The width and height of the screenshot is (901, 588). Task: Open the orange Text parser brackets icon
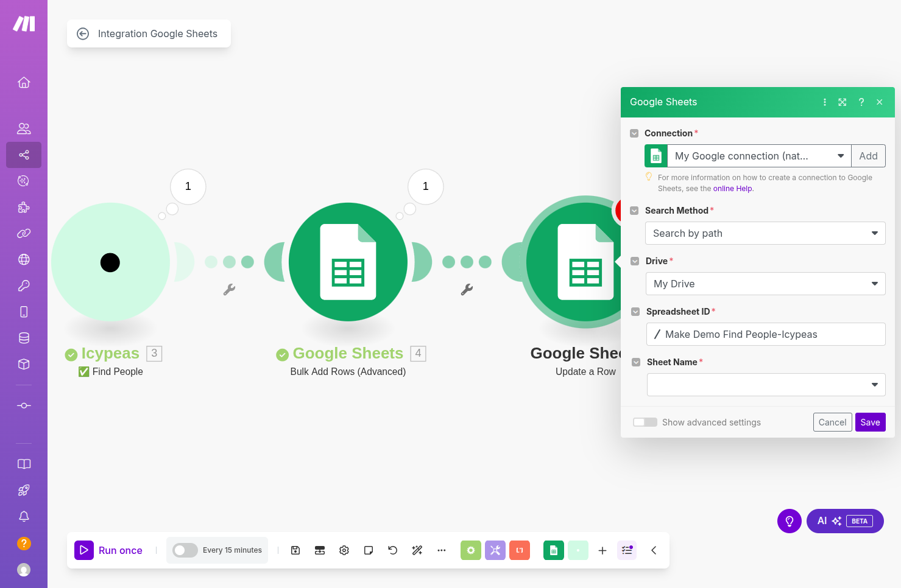click(520, 550)
